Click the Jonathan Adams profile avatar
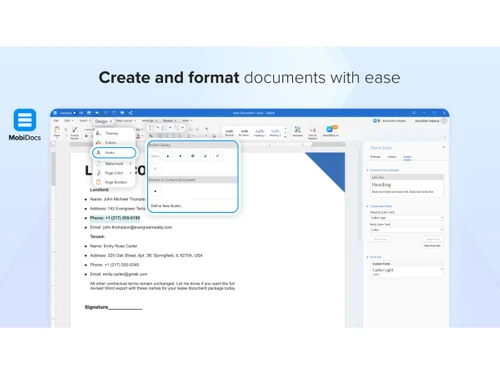This screenshot has width=500, height=375. pyautogui.click(x=444, y=121)
